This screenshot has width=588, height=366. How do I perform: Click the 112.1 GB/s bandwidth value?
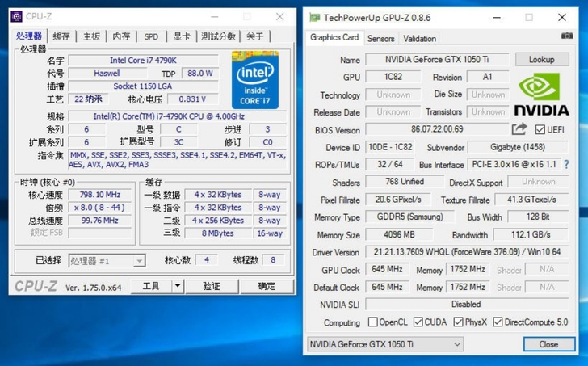click(x=531, y=235)
